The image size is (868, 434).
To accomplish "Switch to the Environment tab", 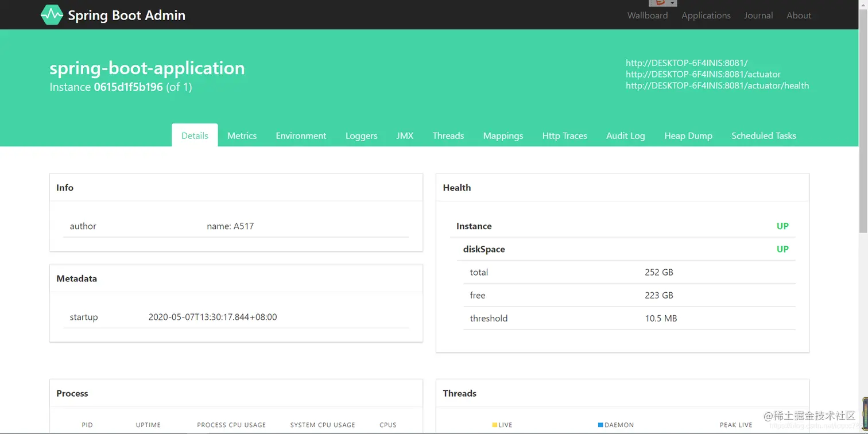I will 301,135.
